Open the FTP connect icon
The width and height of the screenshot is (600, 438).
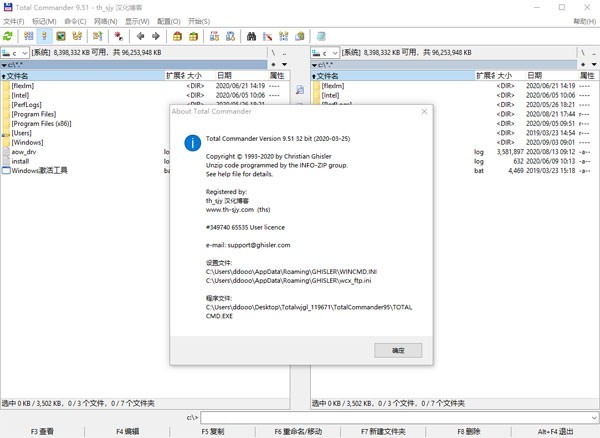[214, 36]
